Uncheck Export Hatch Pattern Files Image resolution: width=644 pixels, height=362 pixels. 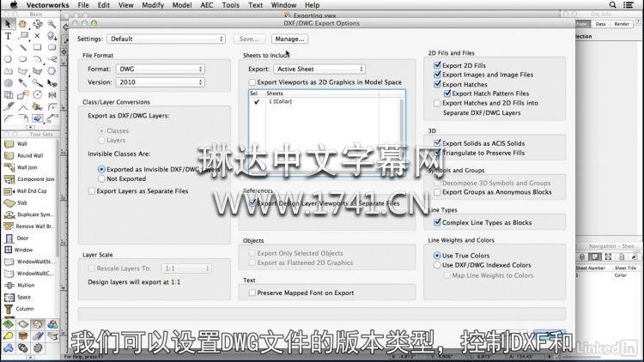(447, 94)
